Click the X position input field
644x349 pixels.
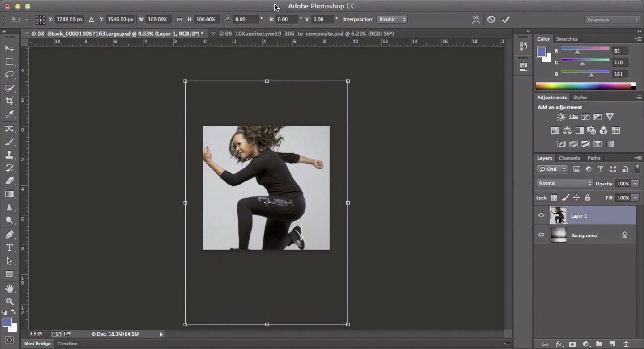click(69, 20)
